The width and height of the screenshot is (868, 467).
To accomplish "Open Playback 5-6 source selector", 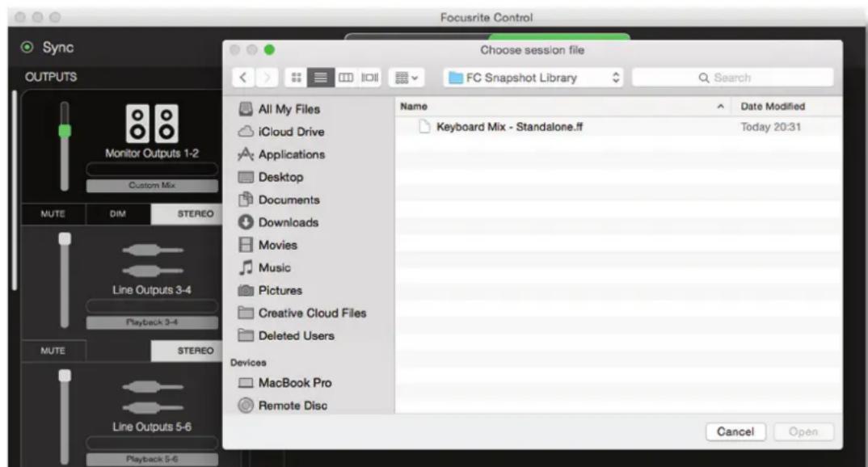I will coord(152,459).
